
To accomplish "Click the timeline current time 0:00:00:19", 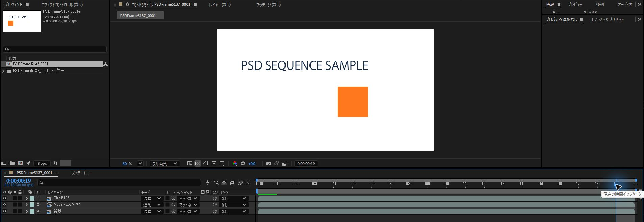I will click(x=19, y=181).
